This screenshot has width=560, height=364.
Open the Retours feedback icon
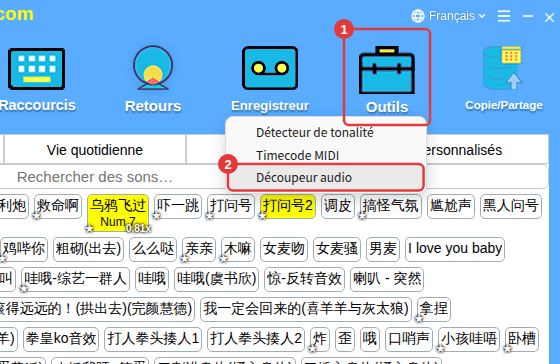153,68
